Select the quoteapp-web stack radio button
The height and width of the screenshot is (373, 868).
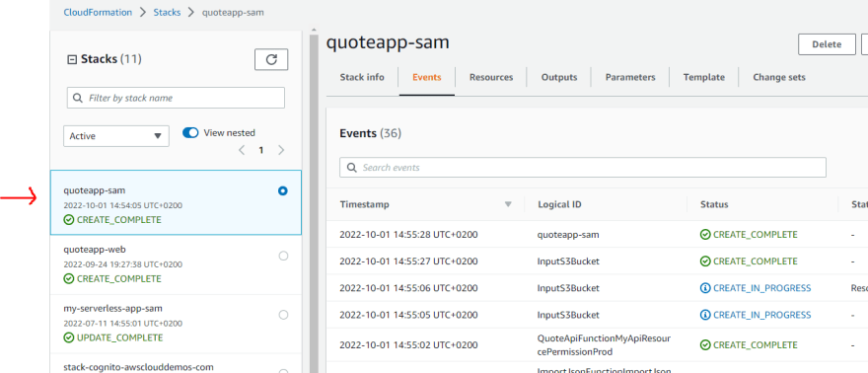coord(283,256)
